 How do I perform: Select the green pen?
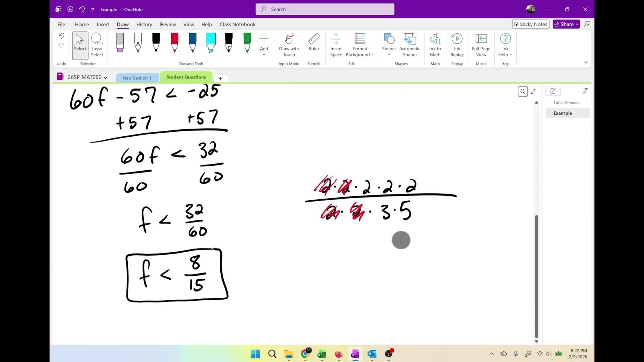click(247, 43)
